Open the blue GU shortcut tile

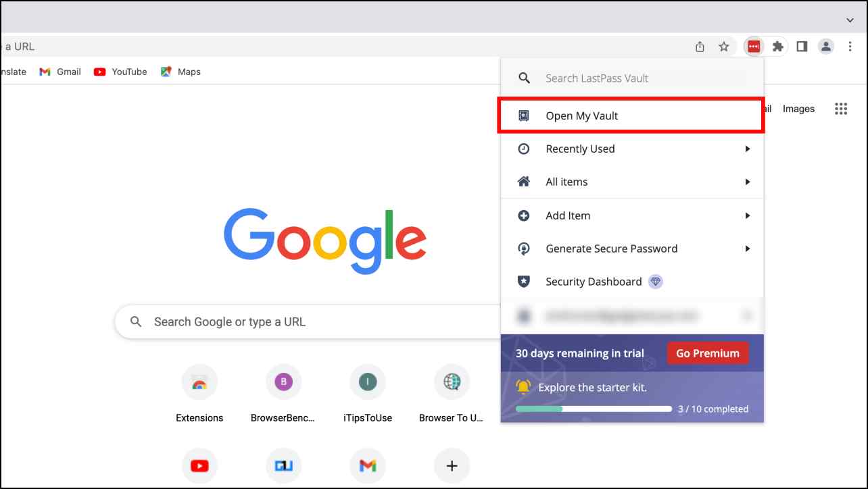pyautogui.click(x=283, y=465)
